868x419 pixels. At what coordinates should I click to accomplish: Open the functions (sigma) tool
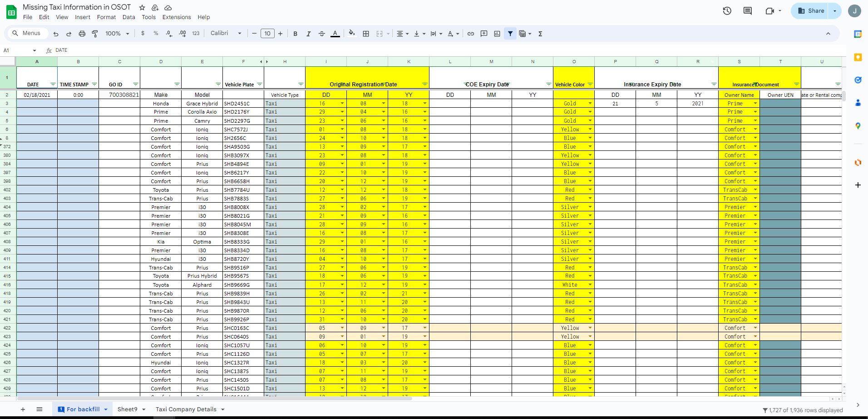coord(540,34)
